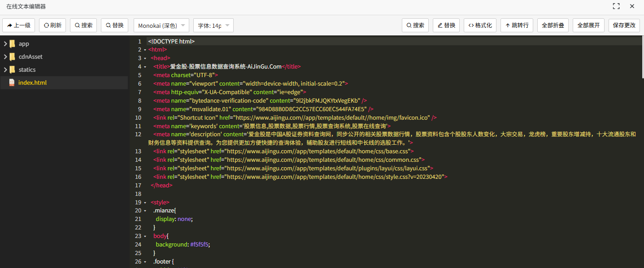The image size is (644, 268).
Task: Click the fullscreen icon in title bar
Action: point(616,6)
